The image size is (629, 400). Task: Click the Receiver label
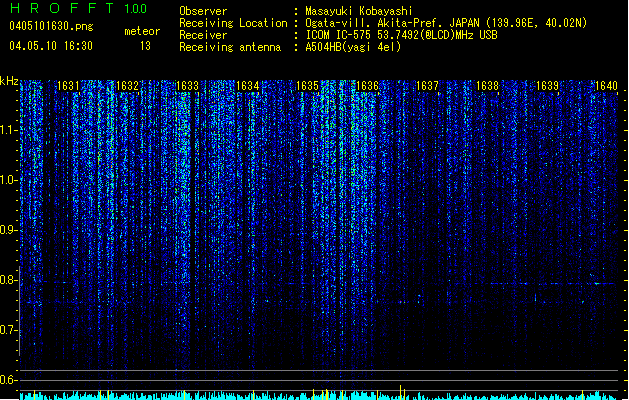point(203,35)
